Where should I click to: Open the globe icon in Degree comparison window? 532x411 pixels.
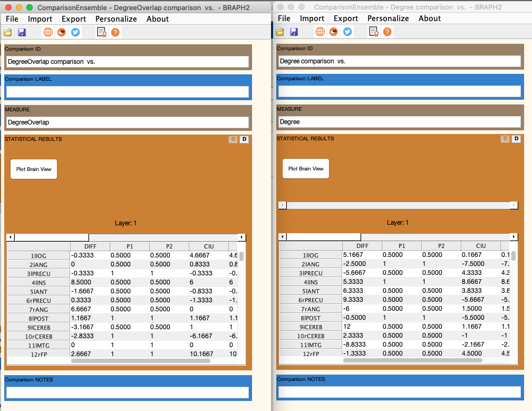pos(320,32)
